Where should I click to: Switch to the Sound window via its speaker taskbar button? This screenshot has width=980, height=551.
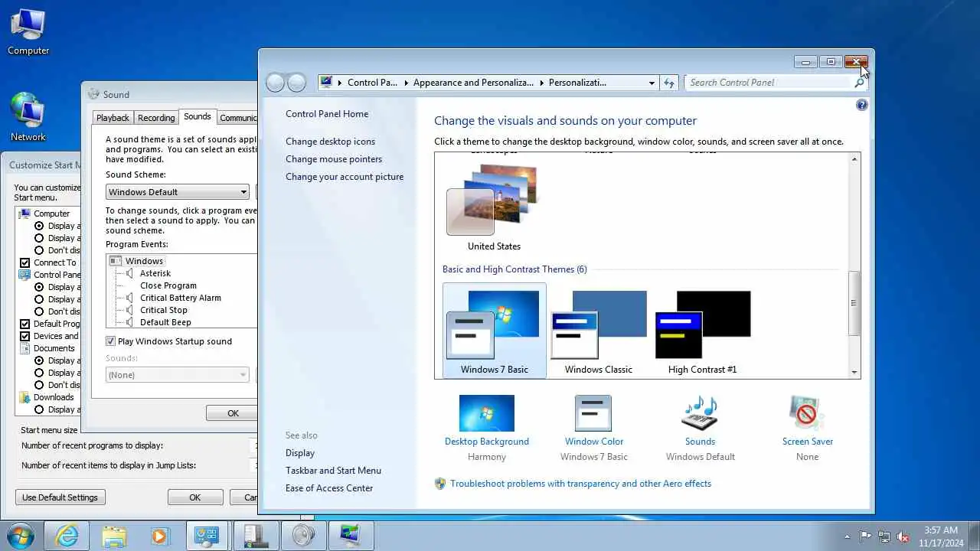pos(303,536)
